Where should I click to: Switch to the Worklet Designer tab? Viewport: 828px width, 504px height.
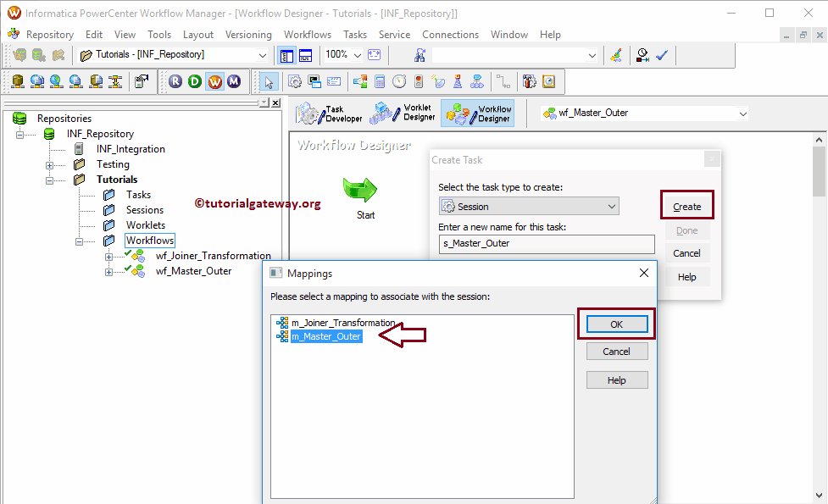403,113
